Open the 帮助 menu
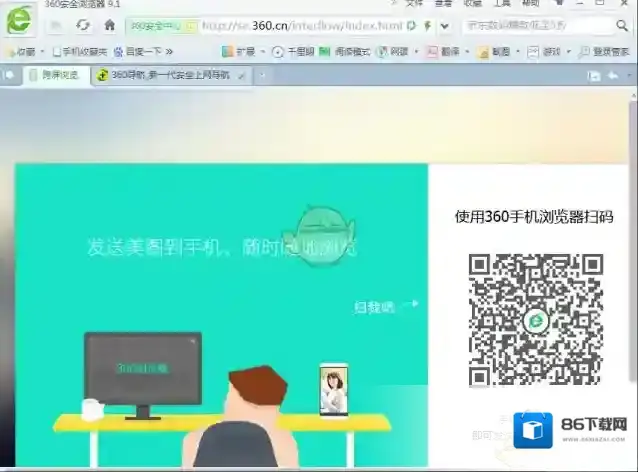Screen dimensions: 638x472 click(x=531, y=3)
